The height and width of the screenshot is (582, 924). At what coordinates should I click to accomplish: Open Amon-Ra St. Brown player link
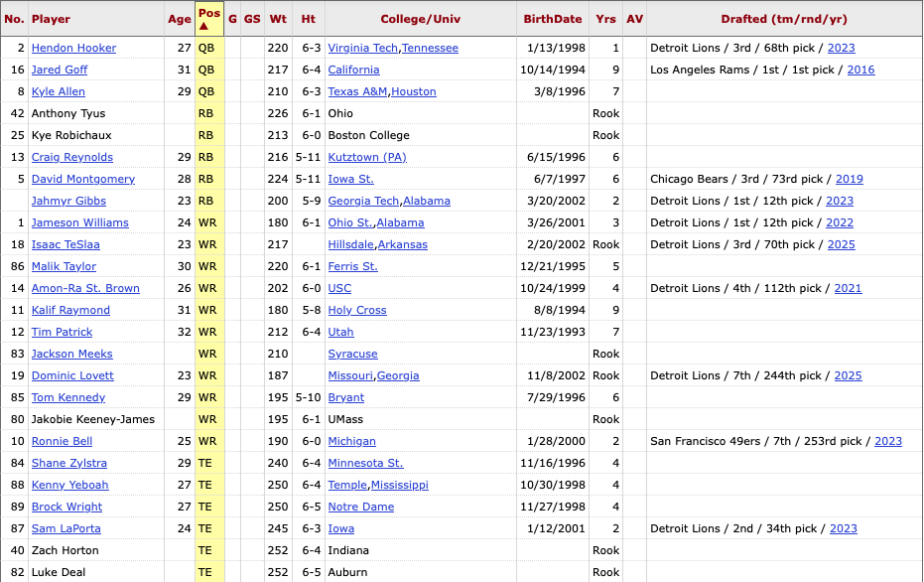[x=85, y=288]
